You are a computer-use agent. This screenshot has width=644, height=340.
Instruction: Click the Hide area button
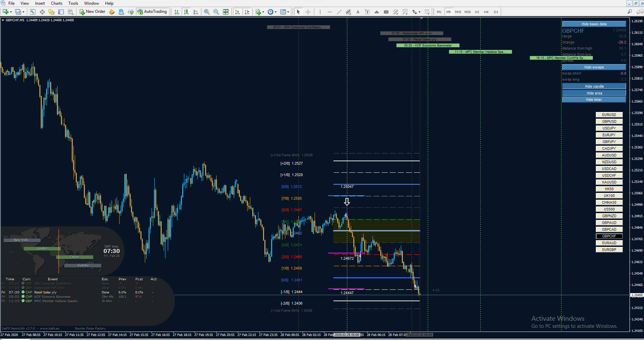point(594,93)
